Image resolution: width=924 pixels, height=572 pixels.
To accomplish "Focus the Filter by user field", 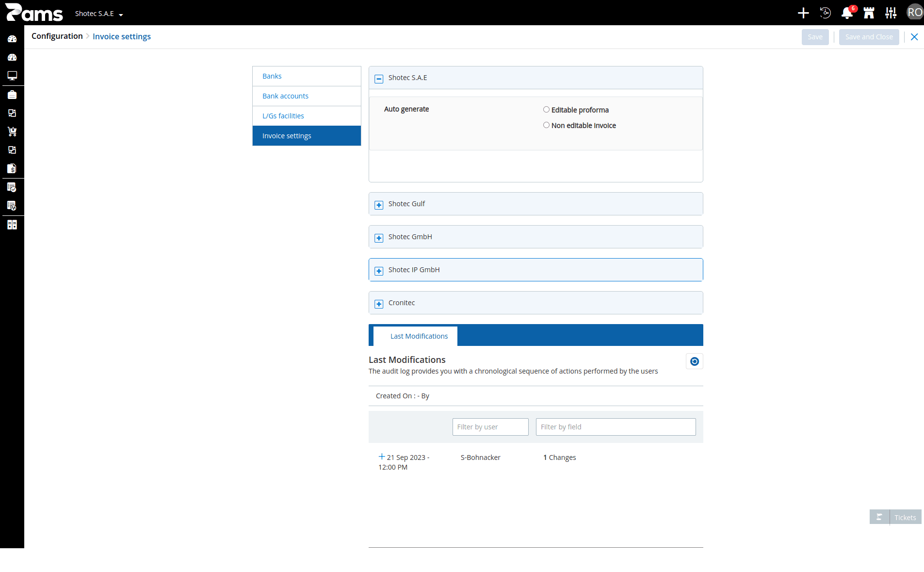I will point(490,427).
